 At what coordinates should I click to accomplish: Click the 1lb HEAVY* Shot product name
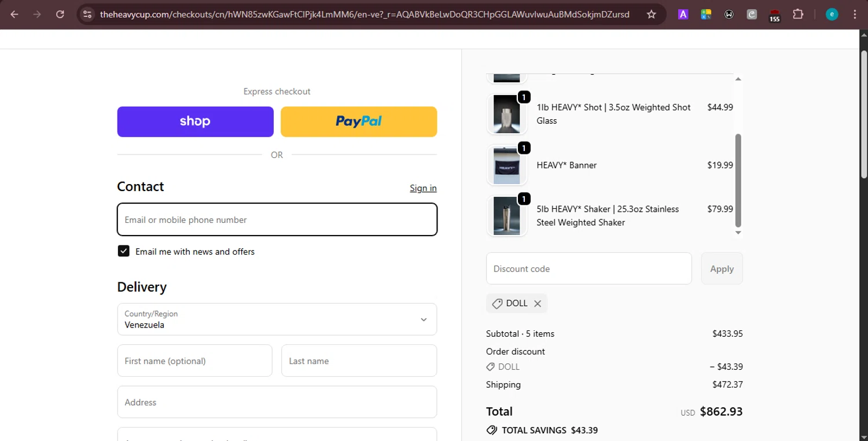point(613,114)
